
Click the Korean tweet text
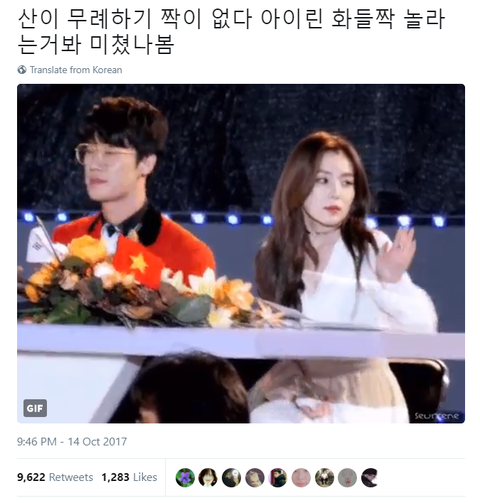(x=231, y=32)
